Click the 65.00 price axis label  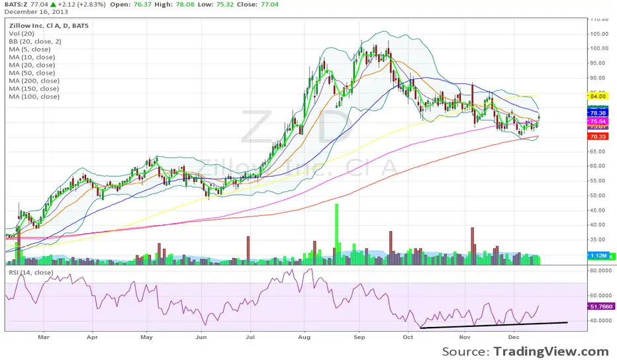tap(597, 152)
